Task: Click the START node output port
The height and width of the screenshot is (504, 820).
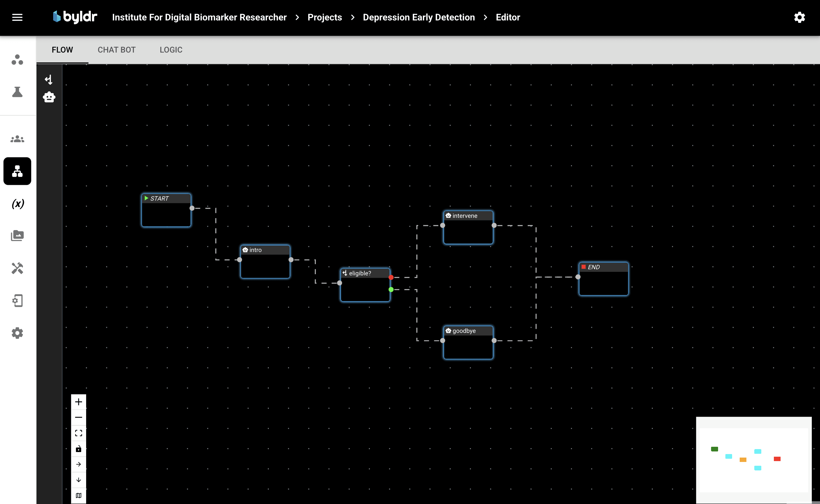Action: 192,208
